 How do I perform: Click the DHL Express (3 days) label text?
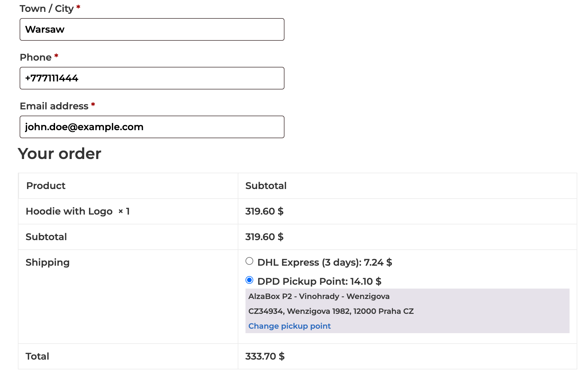(x=324, y=262)
